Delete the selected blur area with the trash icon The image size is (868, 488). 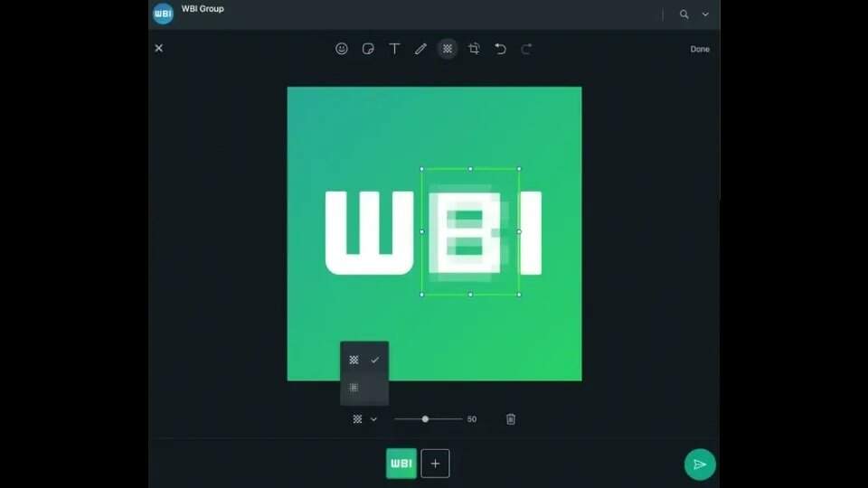[511, 419]
